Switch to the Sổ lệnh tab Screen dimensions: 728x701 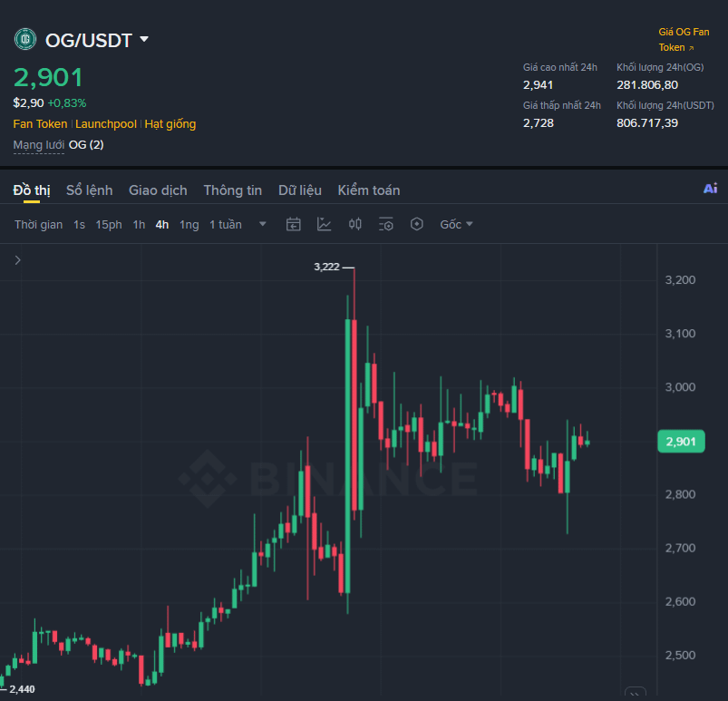click(89, 190)
